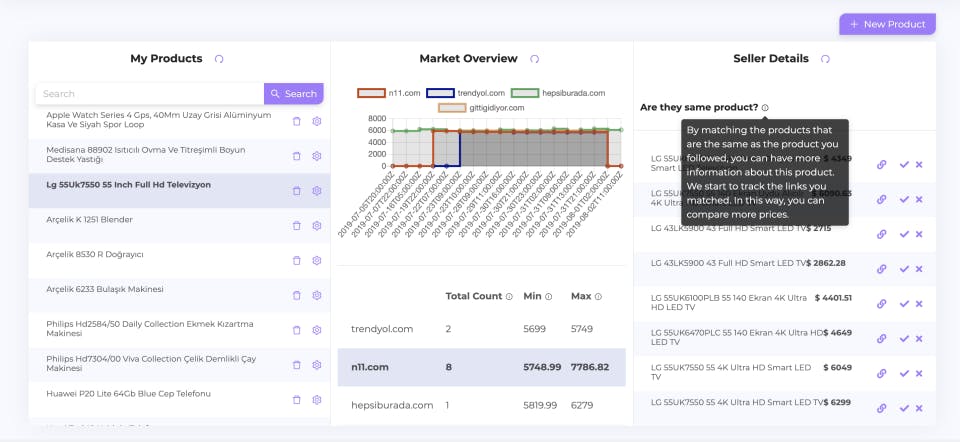Click the LG 55UK6100PLB seller listing title
Viewport: 960px width, 442px height.
[729, 302]
